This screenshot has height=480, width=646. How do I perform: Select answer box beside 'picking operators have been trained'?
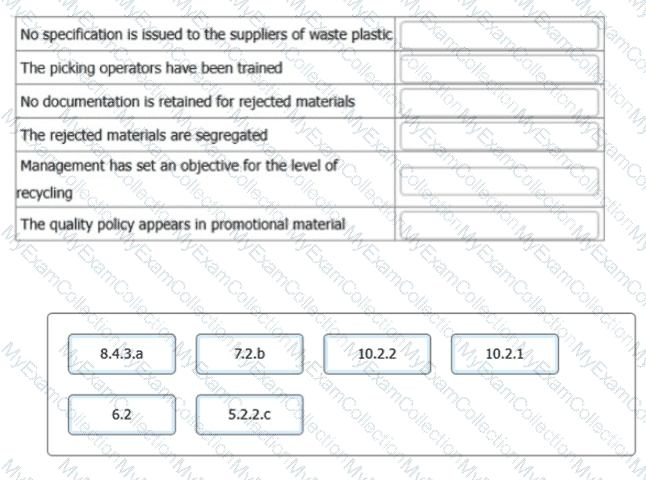(x=499, y=69)
